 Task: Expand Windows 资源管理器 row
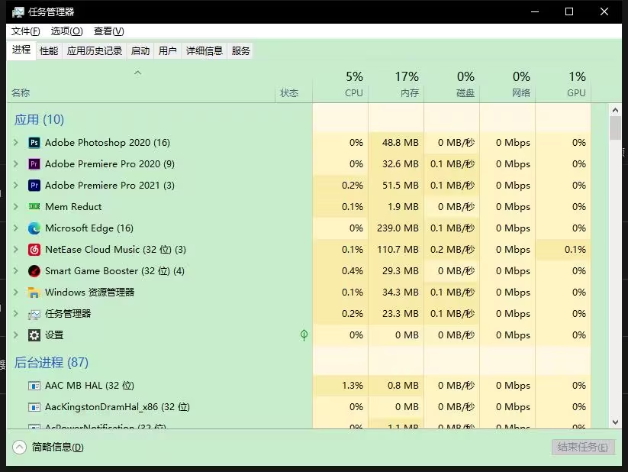click(x=16, y=292)
